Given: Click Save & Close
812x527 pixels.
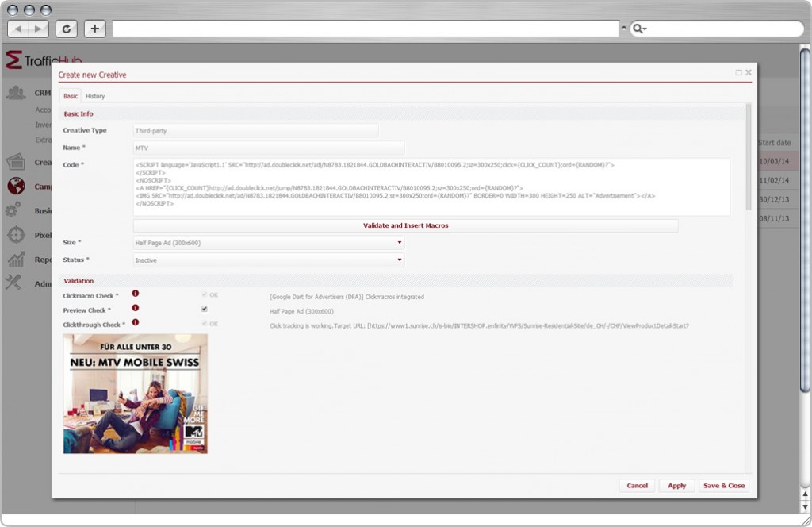Looking at the screenshot, I should pyautogui.click(x=724, y=486).
